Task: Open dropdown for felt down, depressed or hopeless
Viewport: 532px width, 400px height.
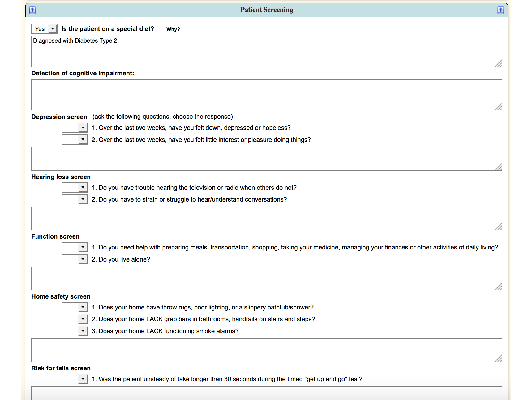Action: click(x=75, y=128)
